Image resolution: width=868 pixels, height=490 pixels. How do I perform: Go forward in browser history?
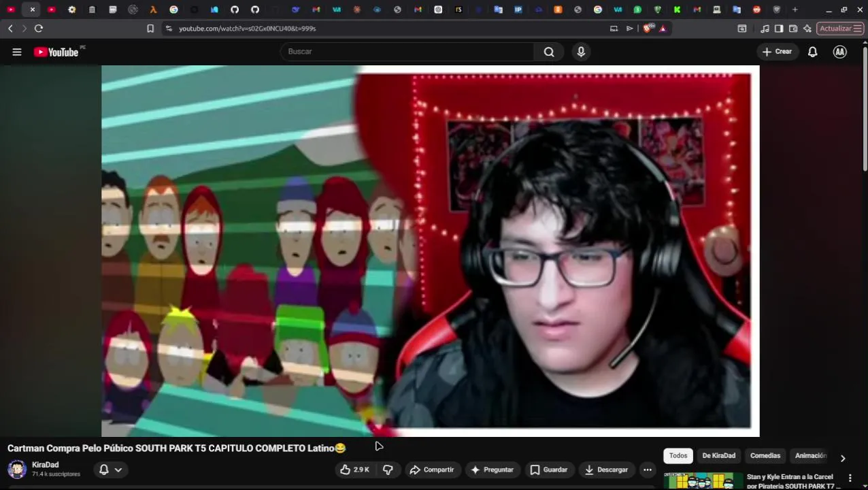[x=24, y=29]
